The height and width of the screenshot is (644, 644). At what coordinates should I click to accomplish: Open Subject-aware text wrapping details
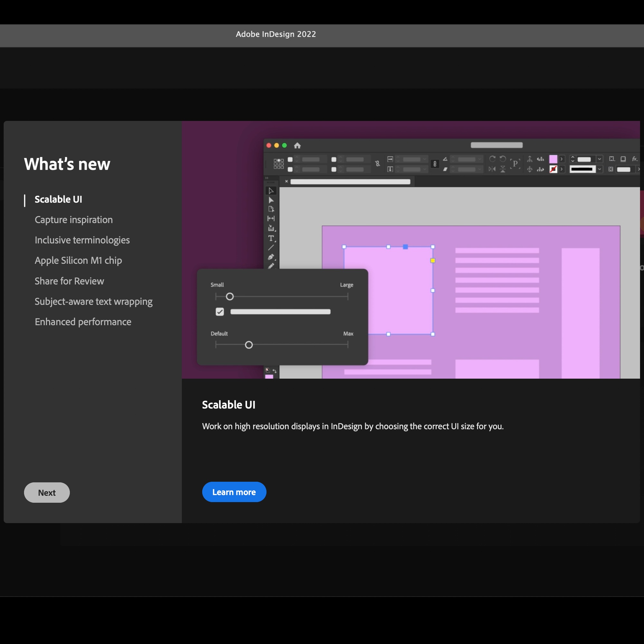[x=94, y=302]
